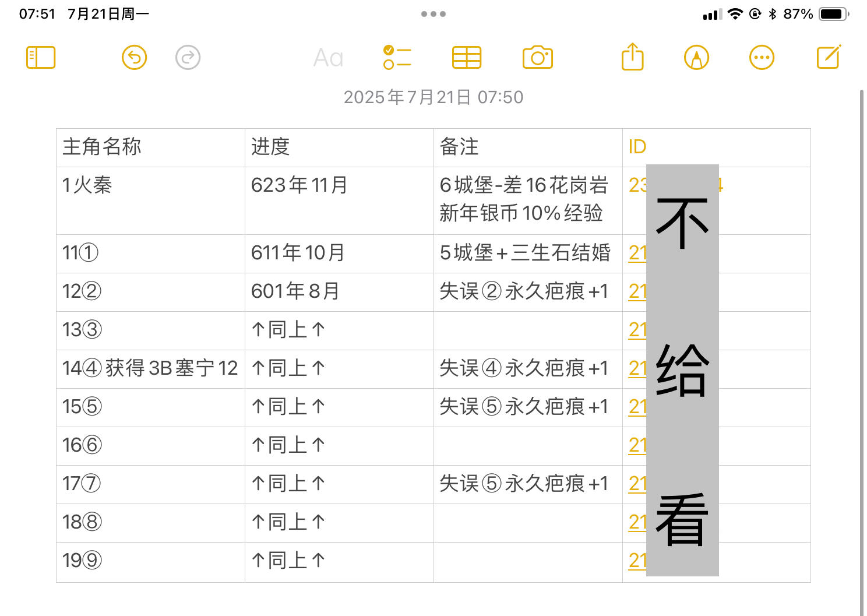The height and width of the screenshot is (616, 867).
Task: Select the 主角名称 header cell
Action: pyautogui.click(x=150, y=147)
